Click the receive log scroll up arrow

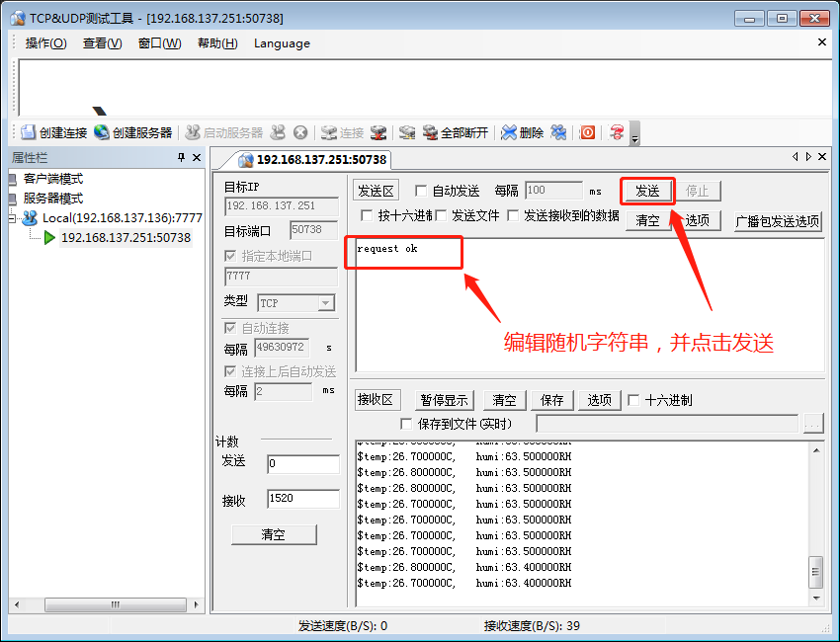pos(816,450)
